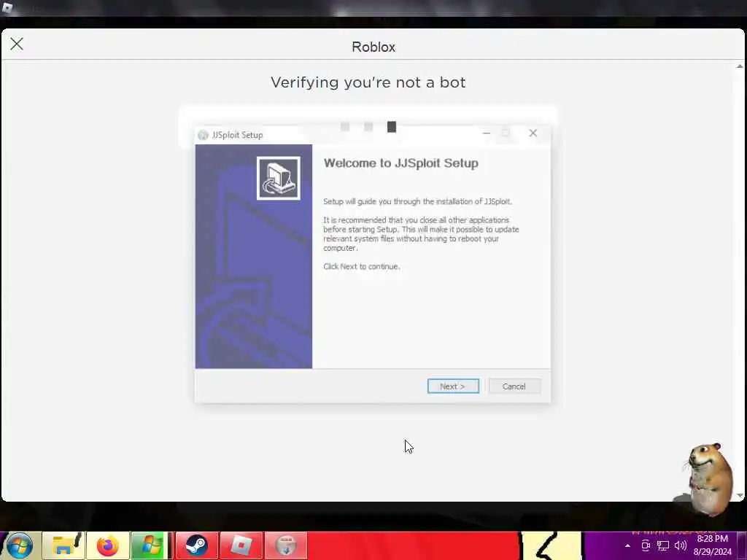This screenshot has height=560, width=747.
Task: Click the Roblox dialog title text
Action: (373, 47)
